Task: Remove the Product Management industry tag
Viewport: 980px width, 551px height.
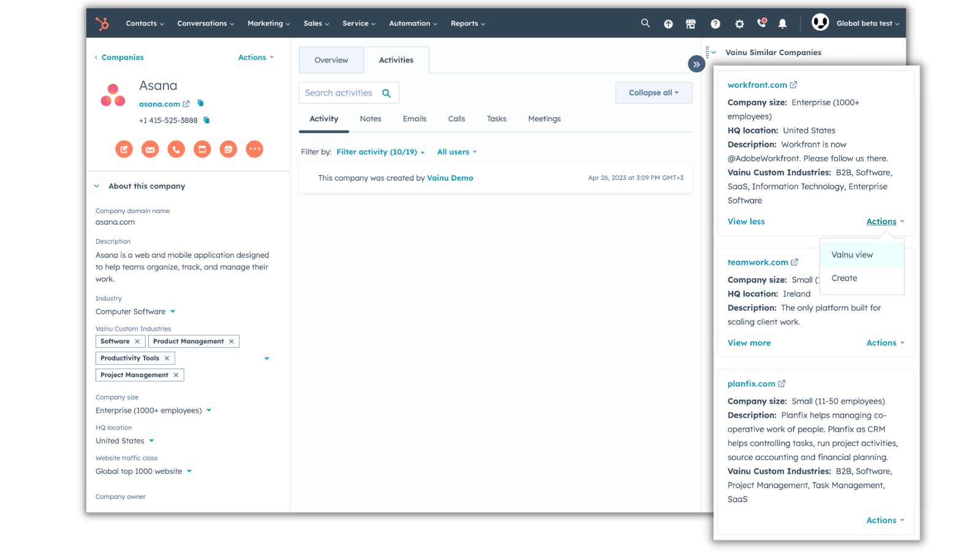Action: [x=232, y=342]
